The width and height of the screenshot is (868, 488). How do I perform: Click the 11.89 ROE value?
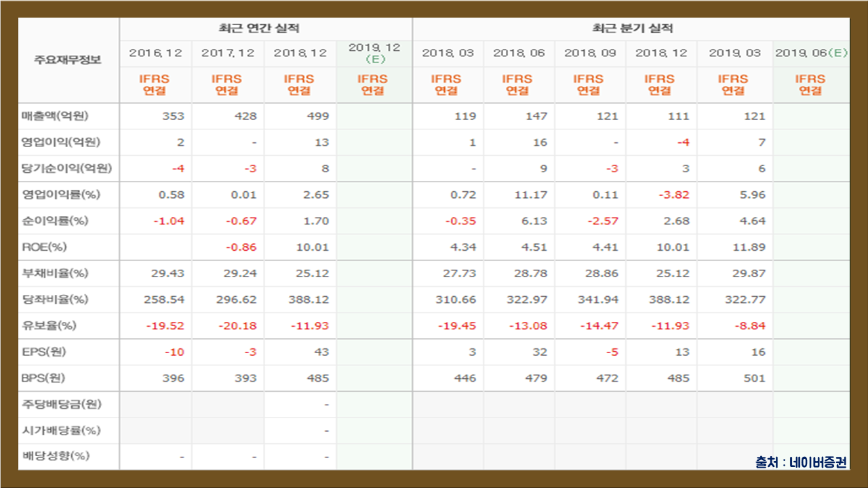(x=749, y=247)
